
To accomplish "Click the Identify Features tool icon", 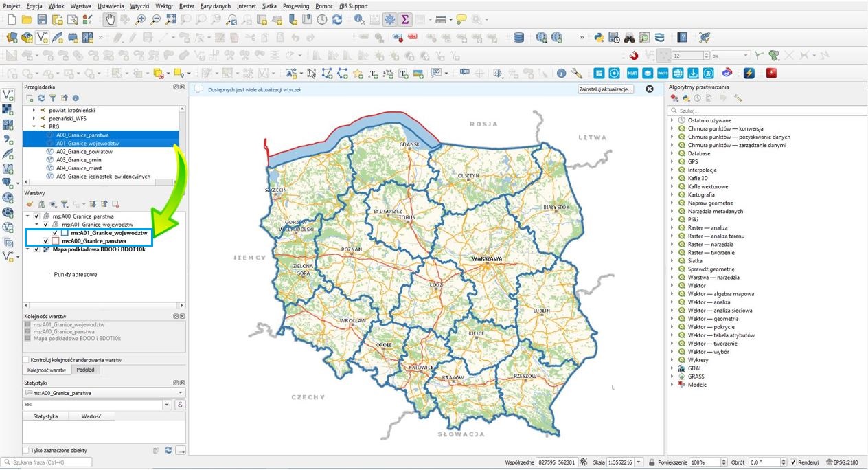I will coord(360,20).
